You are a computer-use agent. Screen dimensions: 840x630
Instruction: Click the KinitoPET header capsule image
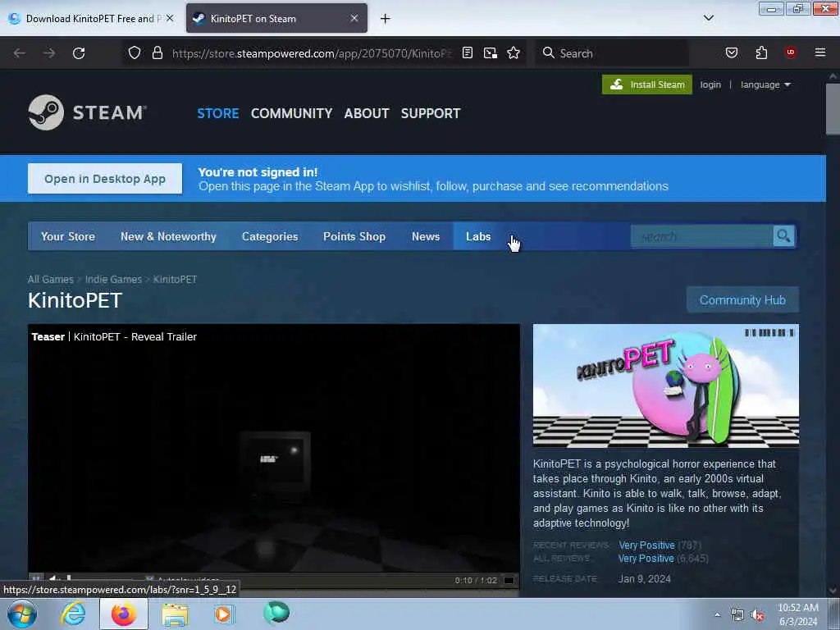pos(666,386)
